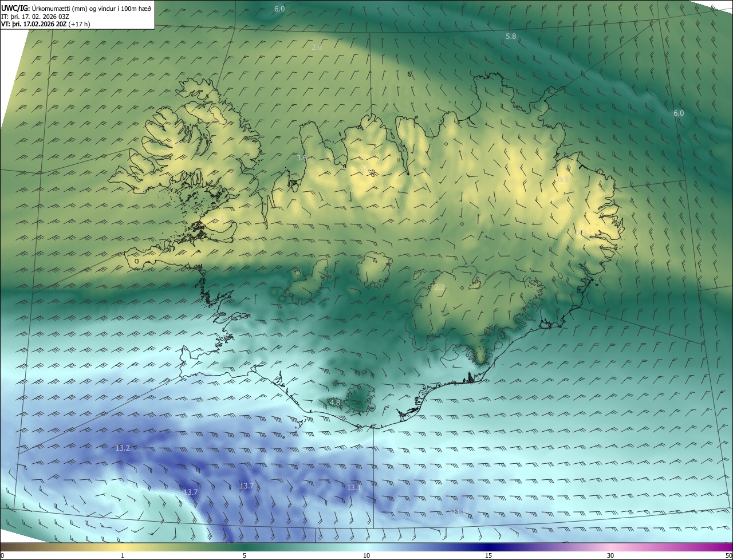Image resolution: width=733 pixels, height=560 pixels.
Task: Click the 13.1 value label
Action: click(x=354, y=487)
